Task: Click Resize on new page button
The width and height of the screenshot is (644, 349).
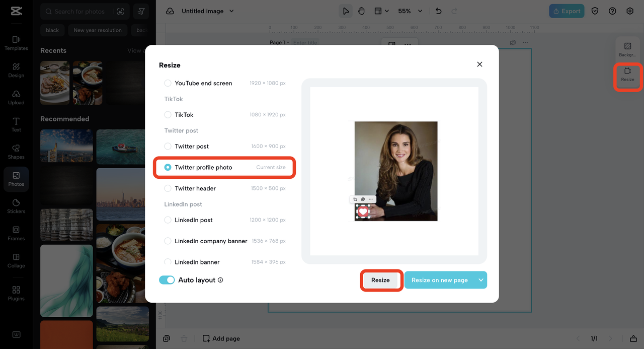Action: pos(440,280)
